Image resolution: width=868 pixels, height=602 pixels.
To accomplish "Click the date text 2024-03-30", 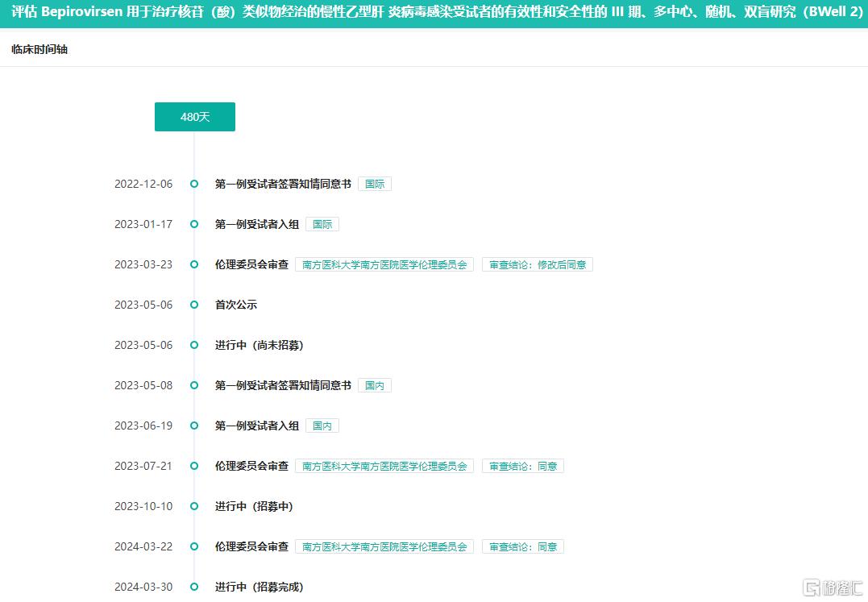I will pyautogui.click(x=143, y=587).
